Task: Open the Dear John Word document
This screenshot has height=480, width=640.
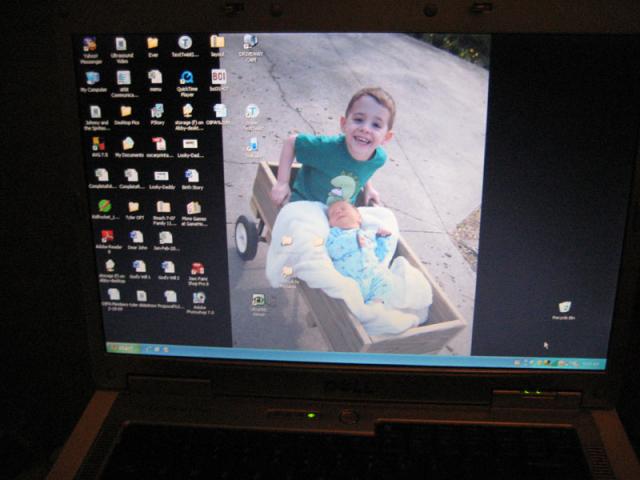Action: [137, 240]
